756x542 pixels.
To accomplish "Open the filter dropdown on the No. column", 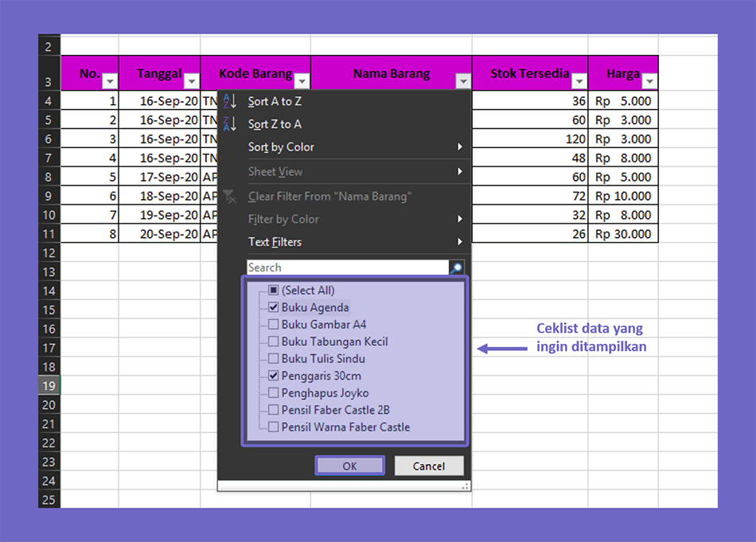I will (x=110, y=82).
